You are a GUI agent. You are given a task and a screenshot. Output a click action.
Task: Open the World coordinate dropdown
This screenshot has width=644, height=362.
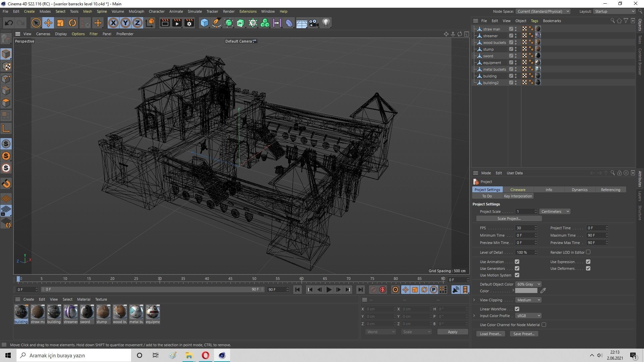pos(380,332)
